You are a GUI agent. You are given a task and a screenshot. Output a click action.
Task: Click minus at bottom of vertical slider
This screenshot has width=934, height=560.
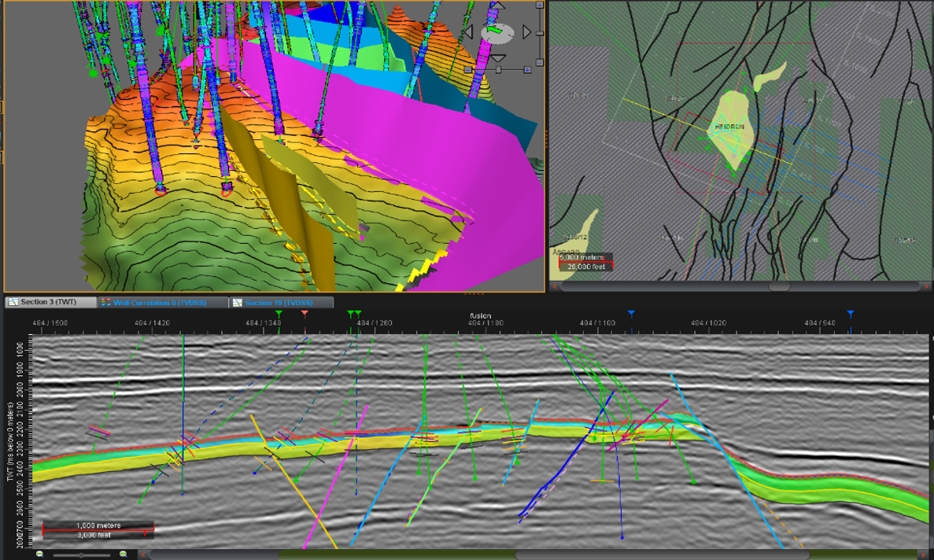(x=540, y=63)
